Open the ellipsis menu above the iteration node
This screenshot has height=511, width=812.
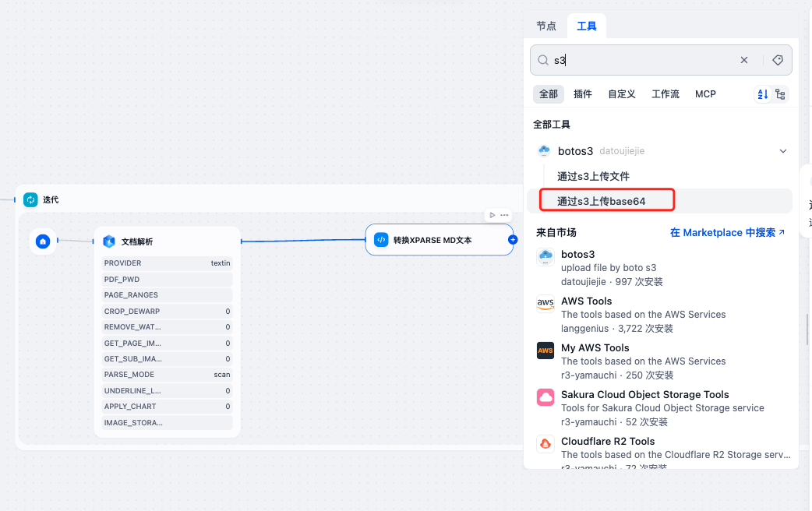504,214
